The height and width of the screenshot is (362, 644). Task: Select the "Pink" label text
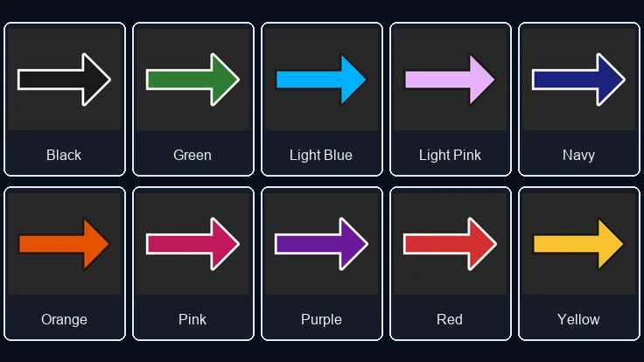pos(192,319)
